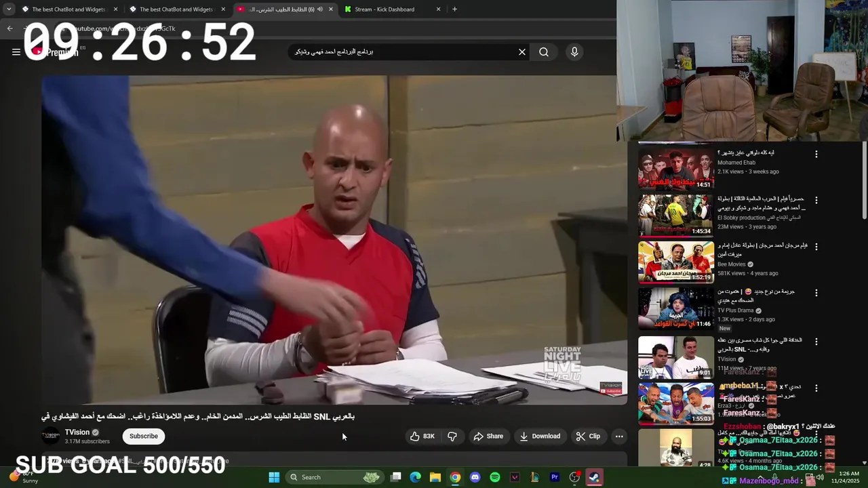Clear the YouTube search box text
868x488 pixels.
(522, 52)
